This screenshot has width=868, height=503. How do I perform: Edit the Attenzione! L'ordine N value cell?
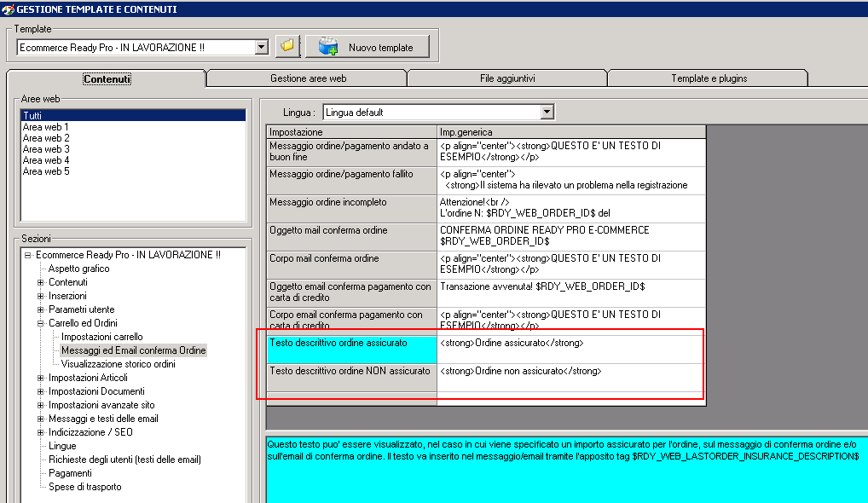(571, 208)
